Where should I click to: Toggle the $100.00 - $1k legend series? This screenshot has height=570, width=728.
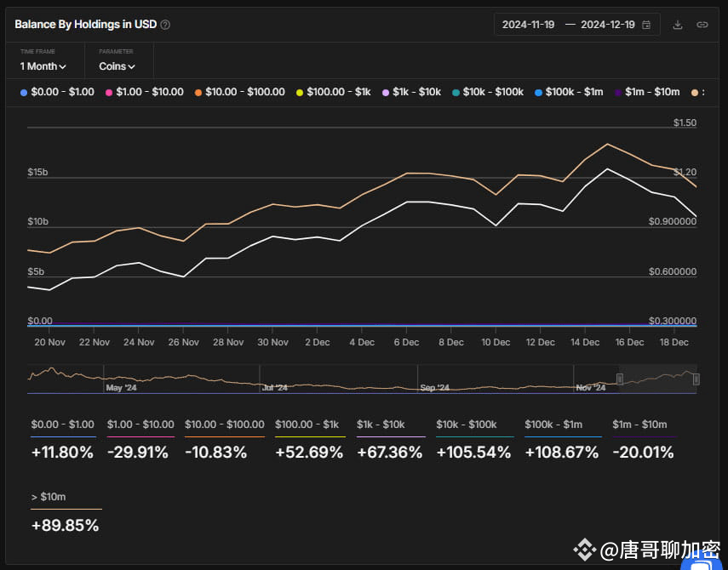tap(334, 92)
